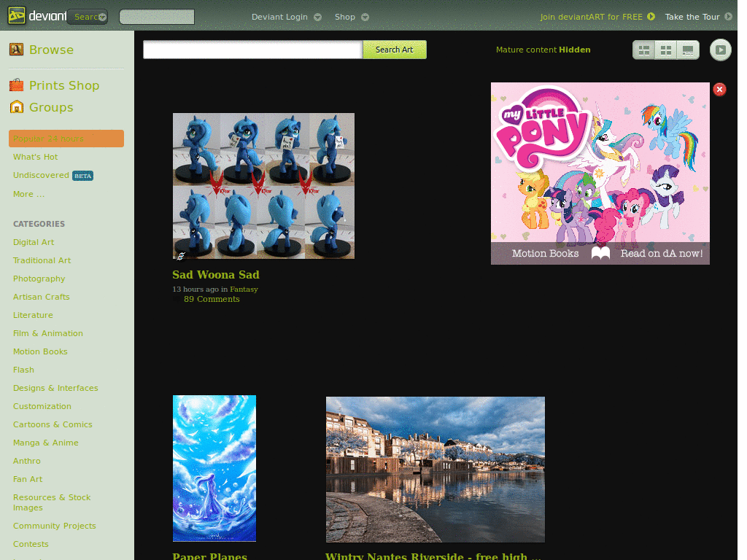
Task: Open Manga & Anime category
Action: pos(46,443)
